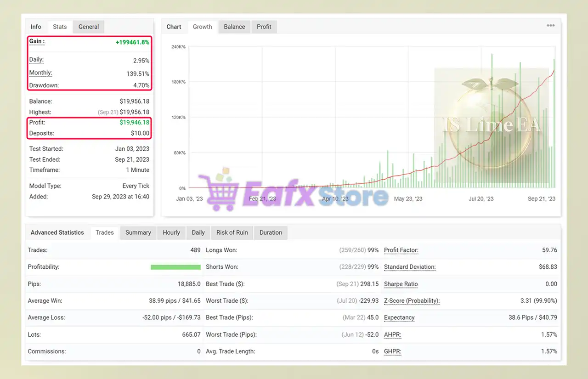
Task: Click the $10.00 deposits value
Action: tap(140, 133)
